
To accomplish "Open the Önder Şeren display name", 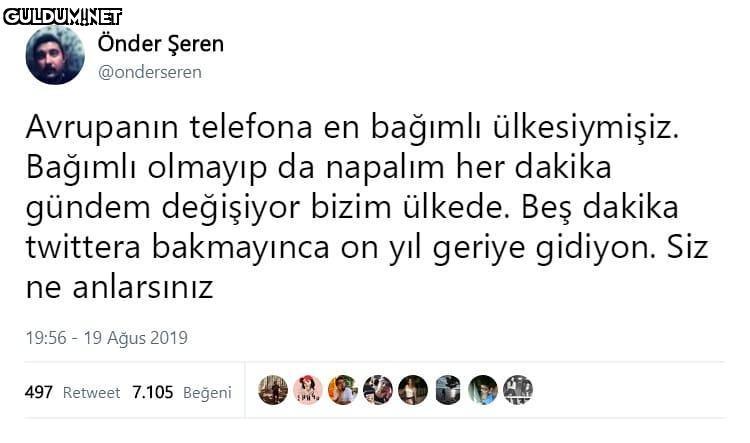I will tap(161, 44).
